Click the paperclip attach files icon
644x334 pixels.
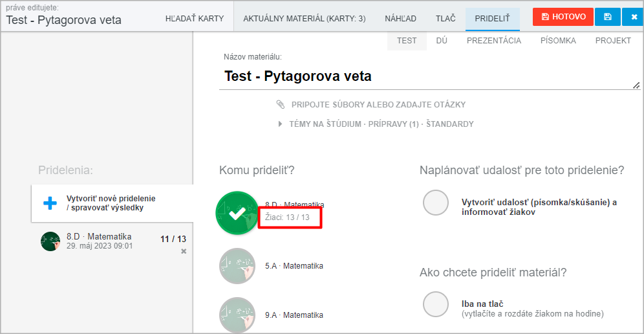(x=281, y=104)
